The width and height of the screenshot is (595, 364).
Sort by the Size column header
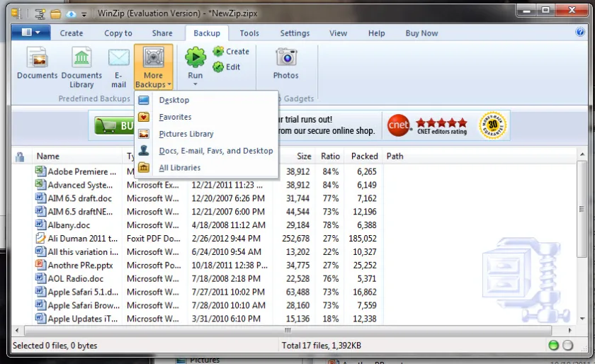[x=304, y=157]
